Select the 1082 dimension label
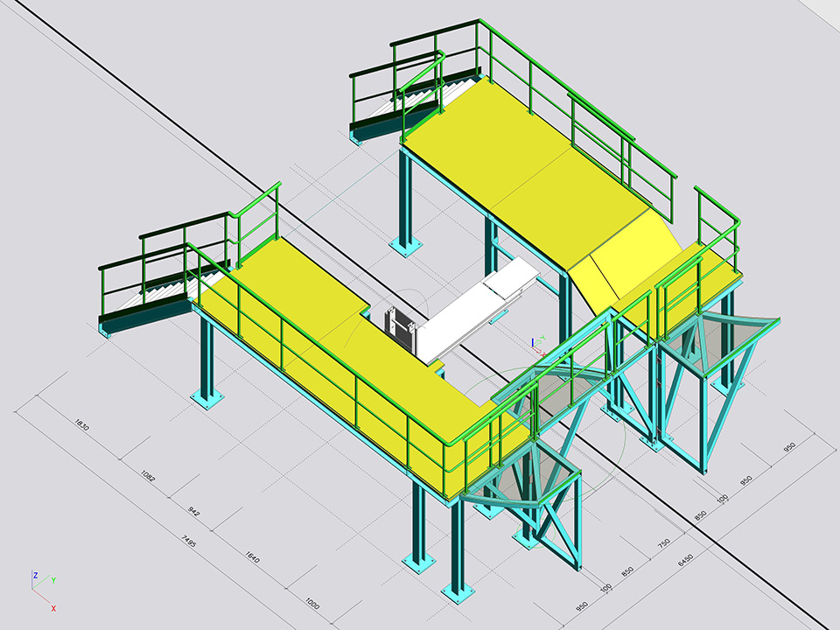 [148, 477]
